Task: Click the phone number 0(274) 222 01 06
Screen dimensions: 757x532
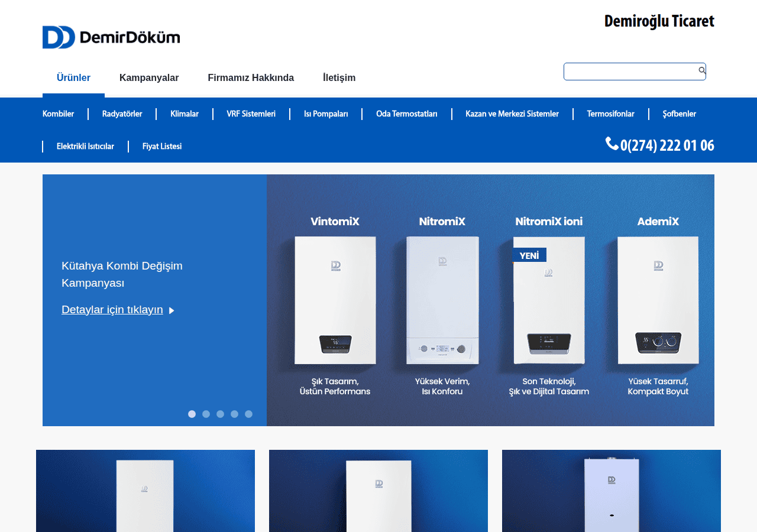Action: point(667,145)
